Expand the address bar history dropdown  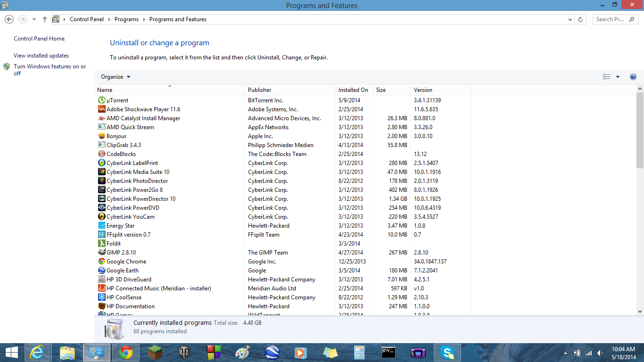570,19
